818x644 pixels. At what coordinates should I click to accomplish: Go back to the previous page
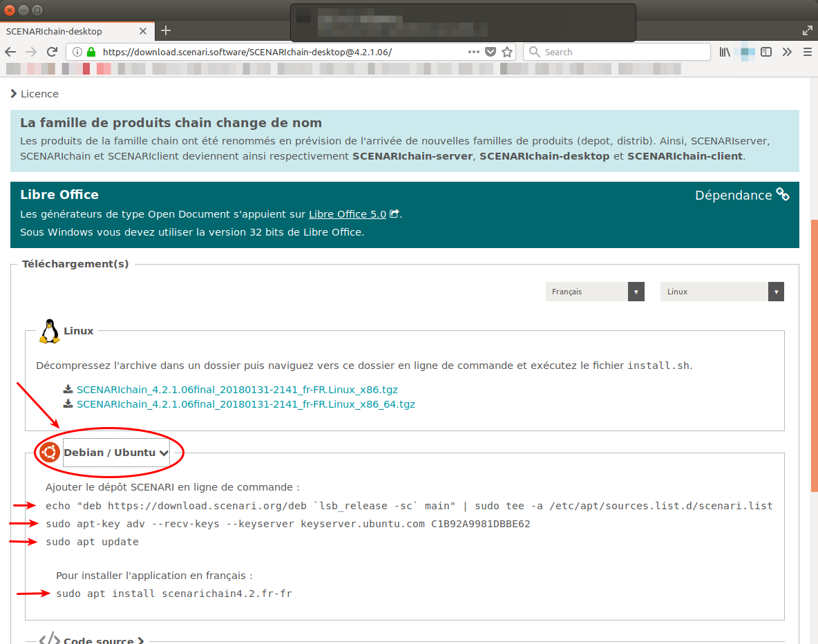tap(10, 52)
